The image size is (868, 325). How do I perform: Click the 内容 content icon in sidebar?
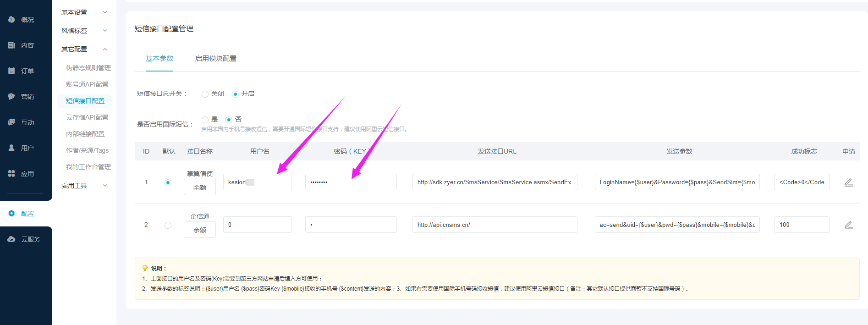12,45
